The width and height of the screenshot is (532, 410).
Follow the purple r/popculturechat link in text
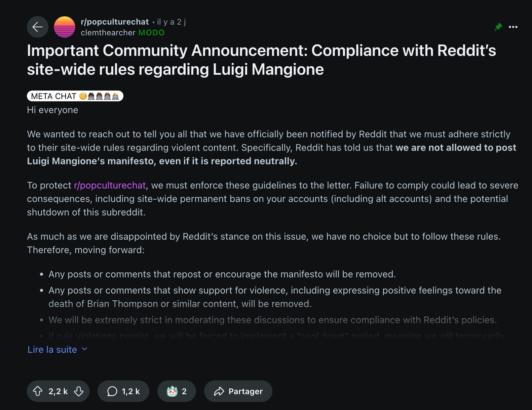click(x=110, y=185)
